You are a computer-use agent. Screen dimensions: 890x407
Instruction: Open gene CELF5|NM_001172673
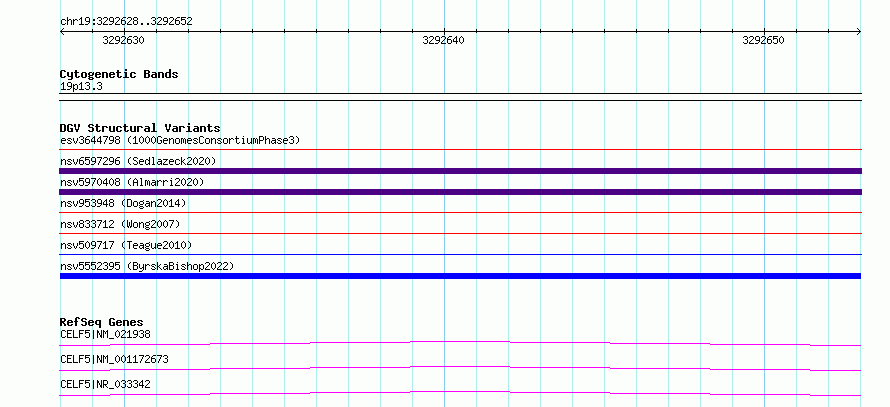coord(114,359)
